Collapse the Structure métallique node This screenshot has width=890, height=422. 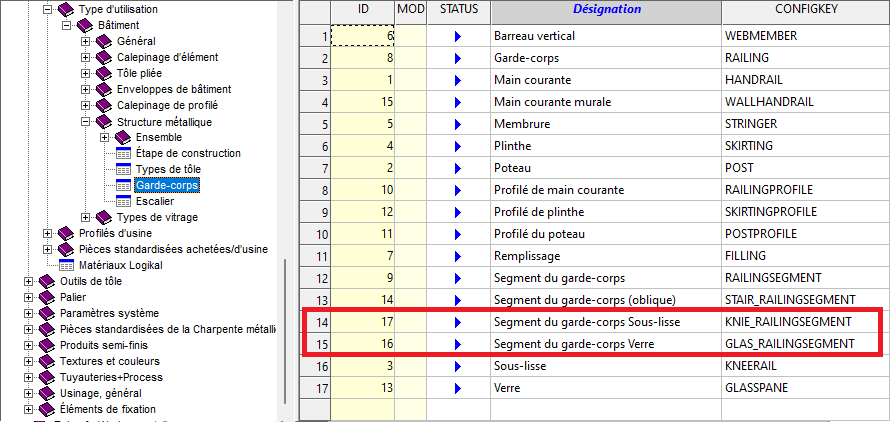tap(85, 122)
